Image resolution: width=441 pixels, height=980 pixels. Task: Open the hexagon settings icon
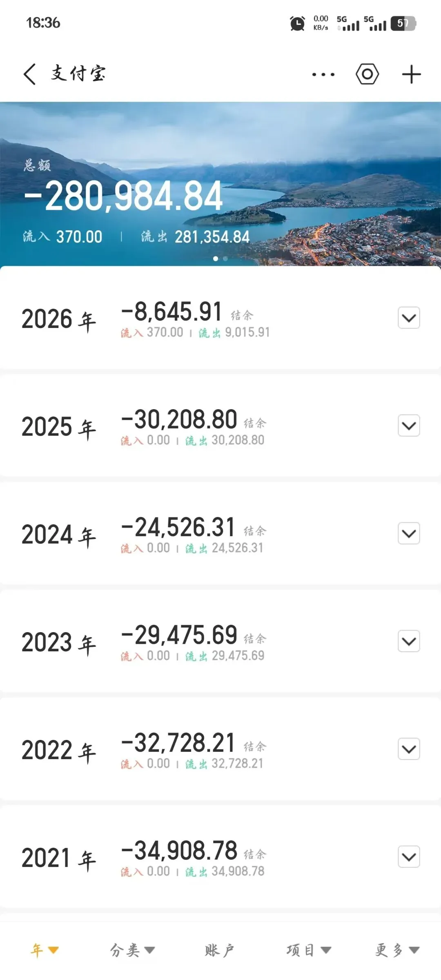pyautogui.click(x=367, y=74)
